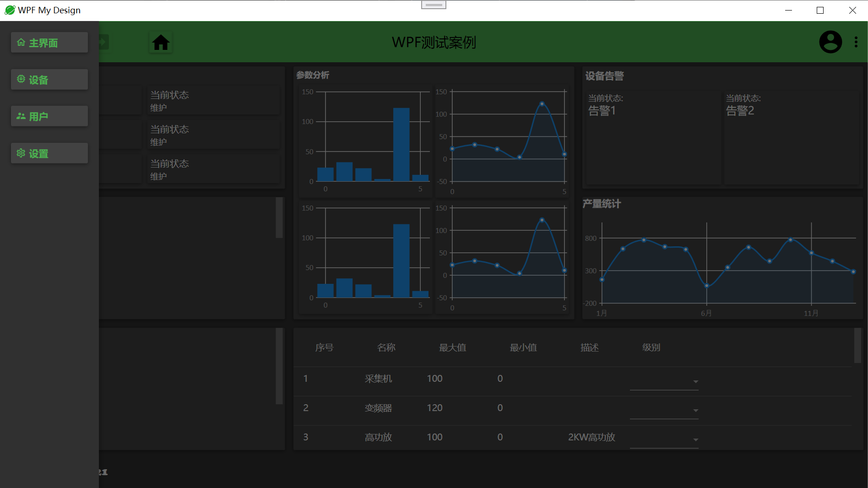Expand the 级别 dropdown for 采集机 row
Viewport: 868px width, 488px height.
(x=664, y=381)
